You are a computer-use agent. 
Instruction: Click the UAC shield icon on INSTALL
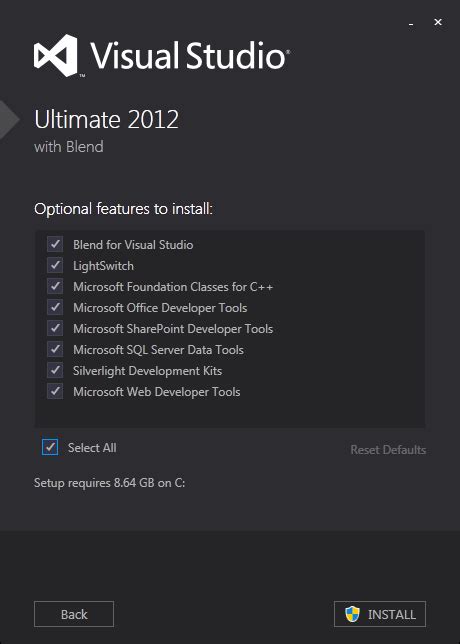click(x=352, y=614)
